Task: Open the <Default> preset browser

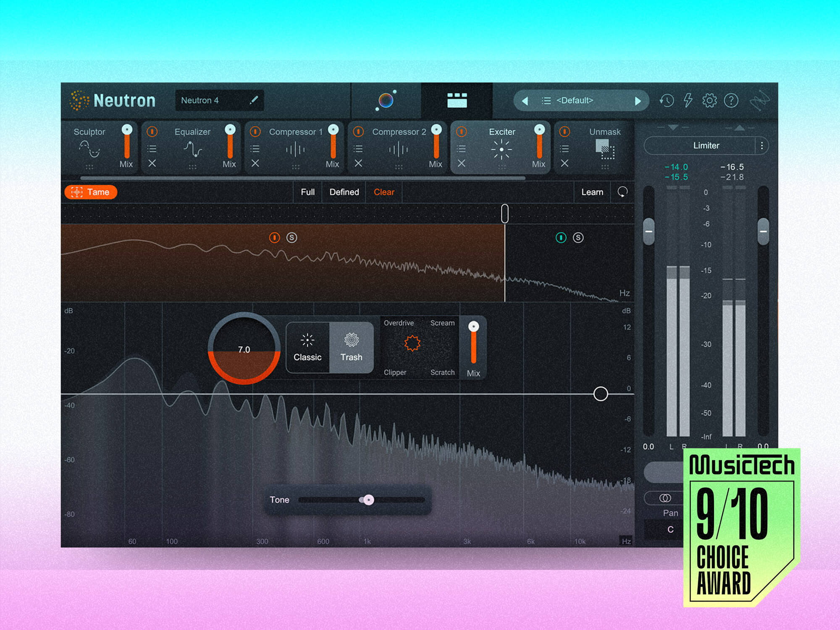Action: (575, 100)
